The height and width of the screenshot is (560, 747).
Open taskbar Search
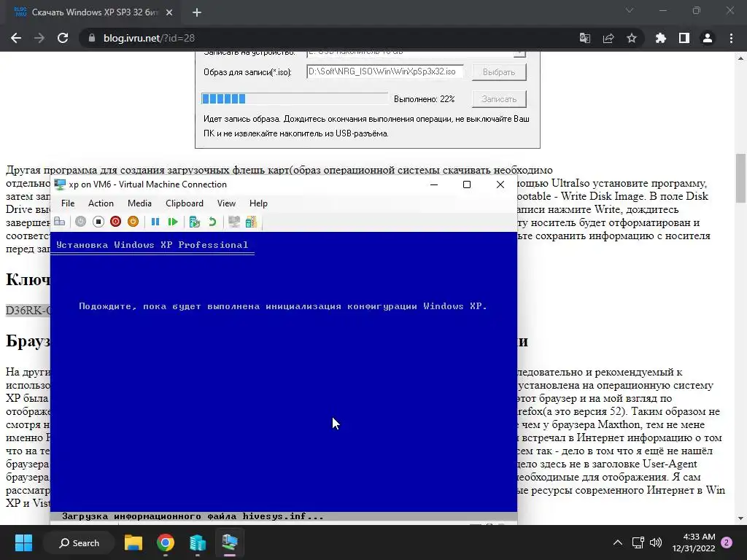pyautogui.click(x=79, y=542)
